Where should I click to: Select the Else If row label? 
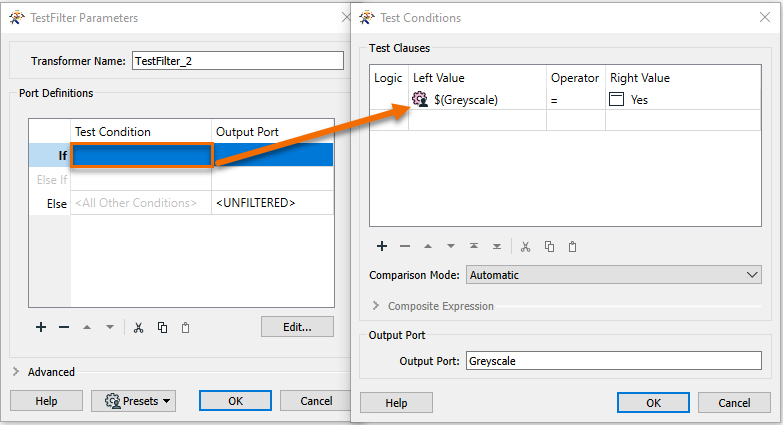pyautogui.click(x=51, y=179)
